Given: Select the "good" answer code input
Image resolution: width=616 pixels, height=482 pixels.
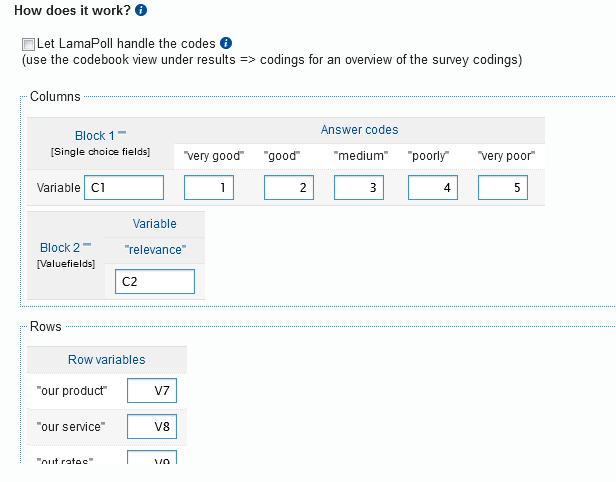Looking at the screenshot, I should pyautogui.click(x=289, y=187).
